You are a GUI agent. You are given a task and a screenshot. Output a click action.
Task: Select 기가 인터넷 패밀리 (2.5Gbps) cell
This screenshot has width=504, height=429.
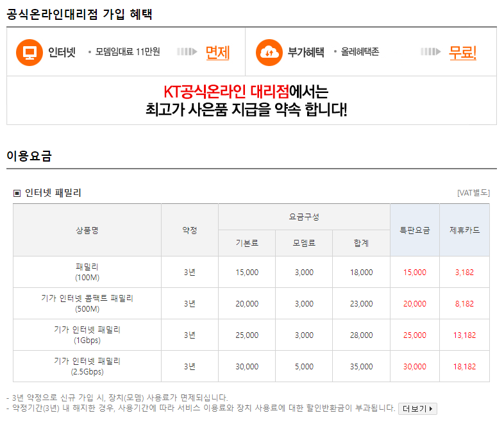point(87,367)
